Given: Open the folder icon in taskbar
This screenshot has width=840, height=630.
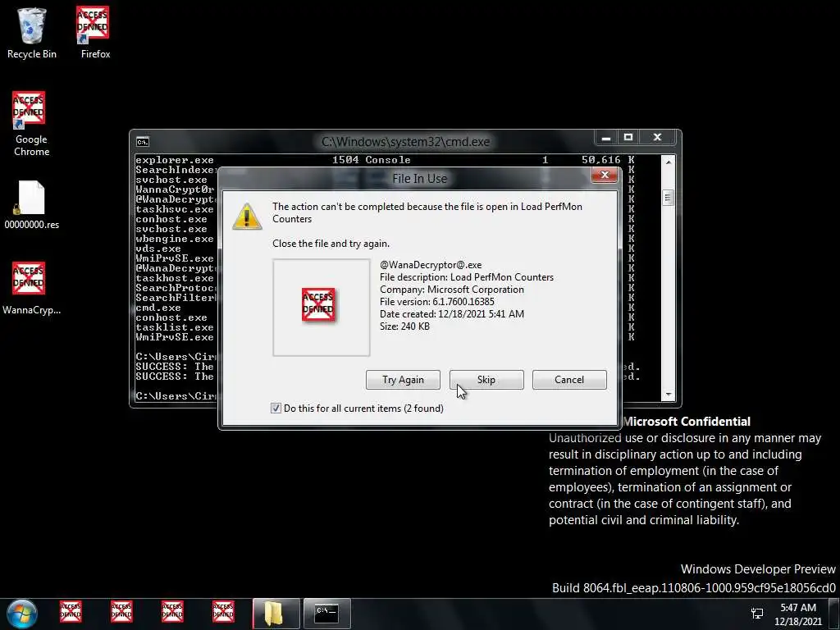Looking at the screenshot, I should pyautogui.click(x=276, y=614).
